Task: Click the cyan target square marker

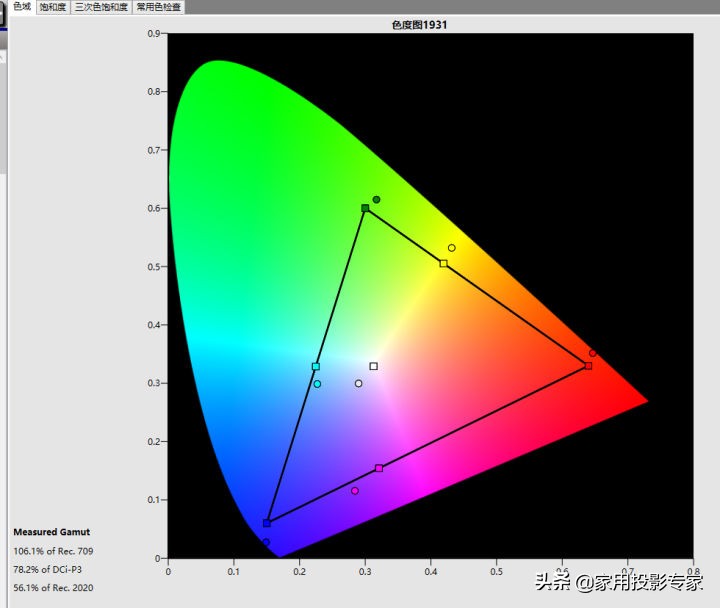Action: [x=316, y=367]
